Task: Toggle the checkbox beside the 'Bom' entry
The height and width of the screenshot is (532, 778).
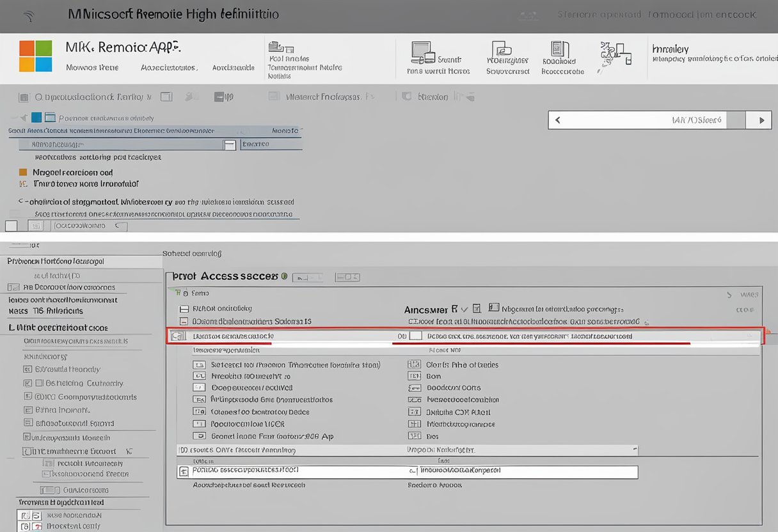Action: pos(414,377)
